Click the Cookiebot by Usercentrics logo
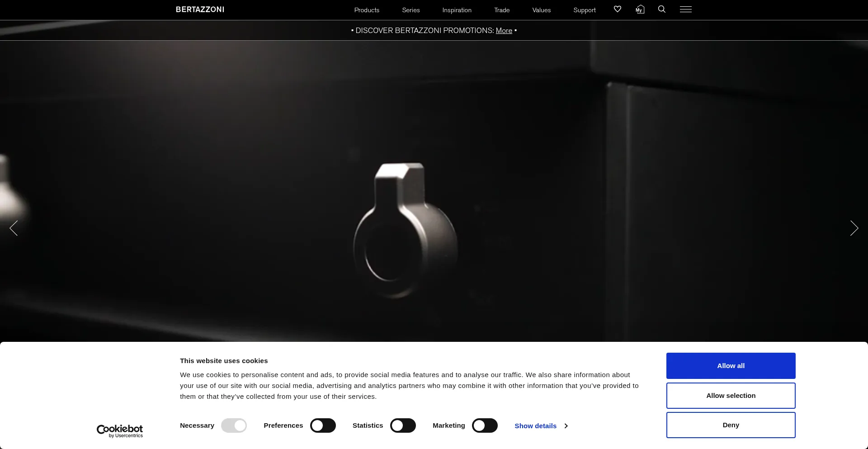Screen dimensions: 868x449 point(120,431)
